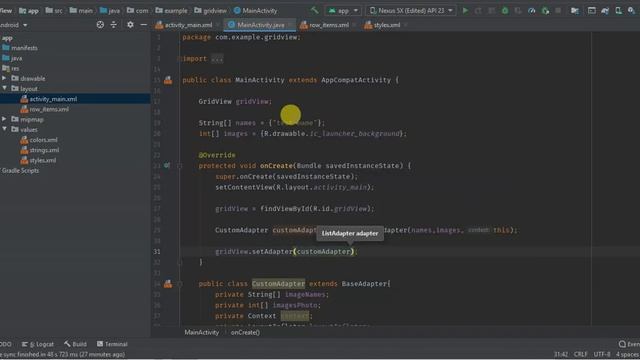
Task: Click the line 31 setAdapter statement
Action: point(286,251)
